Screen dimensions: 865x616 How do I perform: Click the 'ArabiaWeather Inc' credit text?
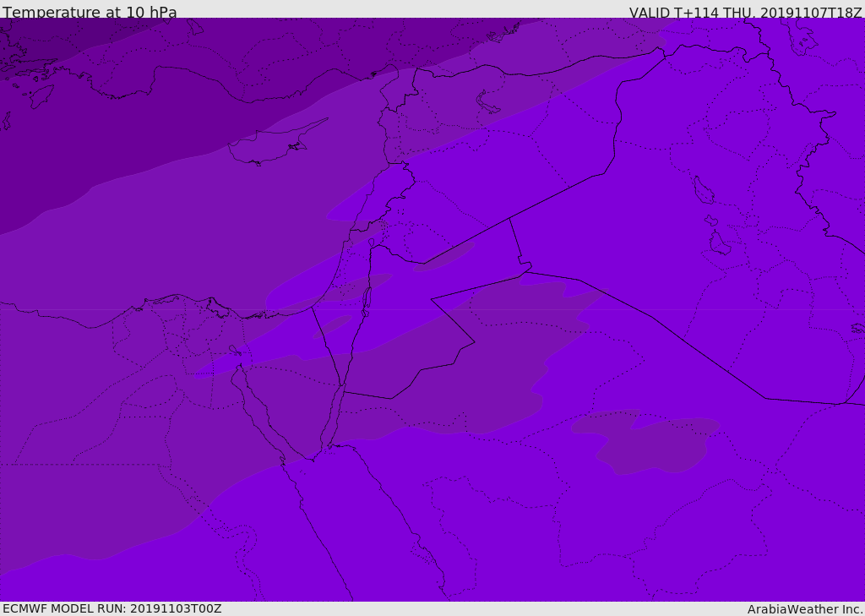805,609
